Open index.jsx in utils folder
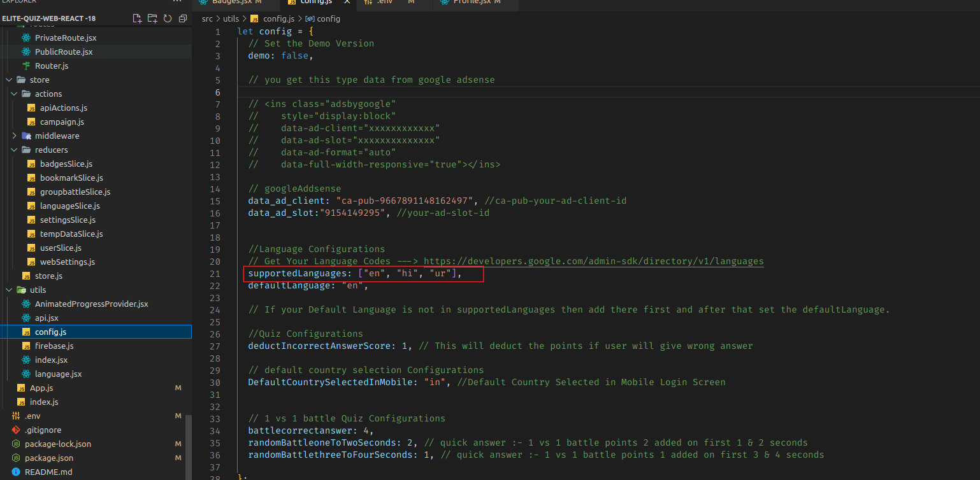 pos(51,360)
